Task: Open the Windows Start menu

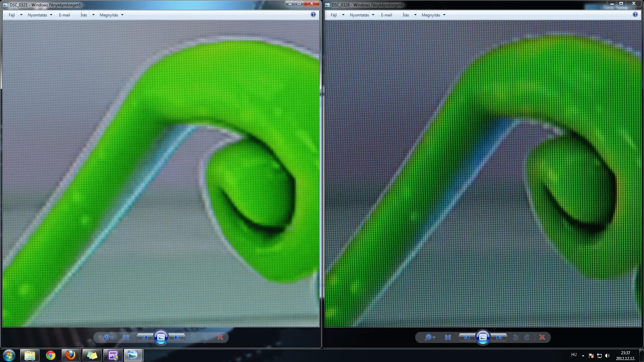Action: pos(9,355)
